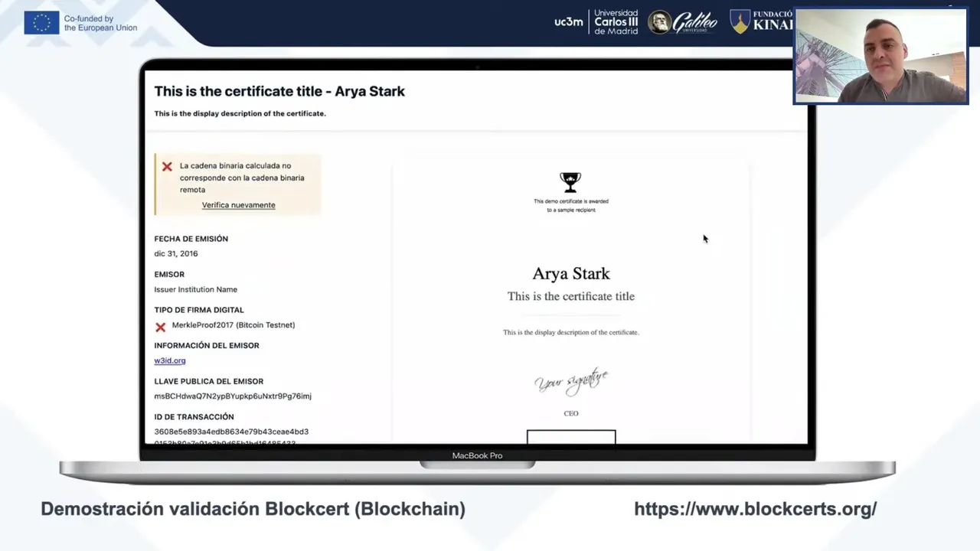Screen dimensions: 980x551
Task: Click the presenter webcam thumbnail
Action: tap(880, 56)
